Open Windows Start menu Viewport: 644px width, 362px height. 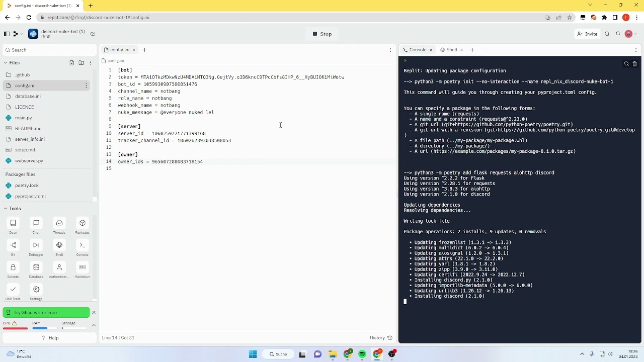tap(253, 354)
